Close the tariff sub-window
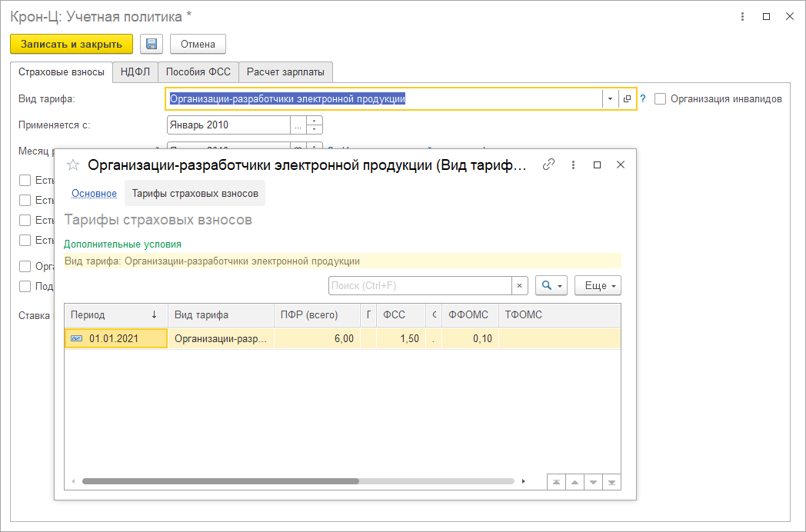Viewport: 806px width, 532px height. (621, 165)
